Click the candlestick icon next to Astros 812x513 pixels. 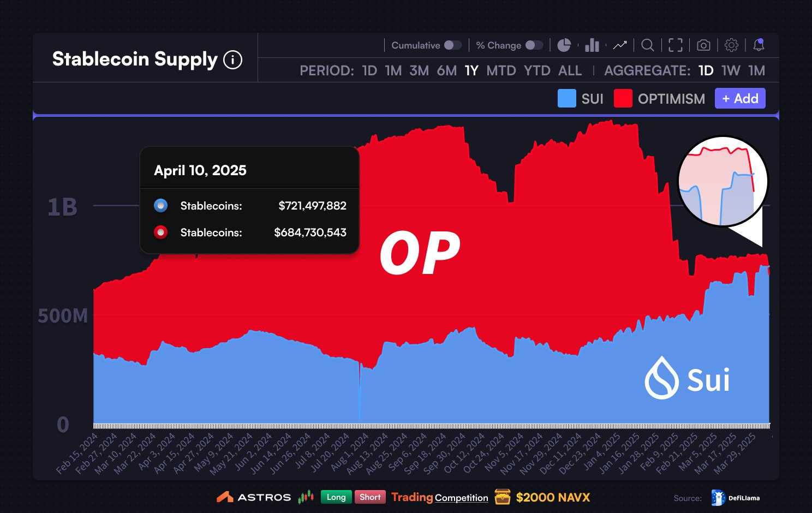tap(306, 497)
